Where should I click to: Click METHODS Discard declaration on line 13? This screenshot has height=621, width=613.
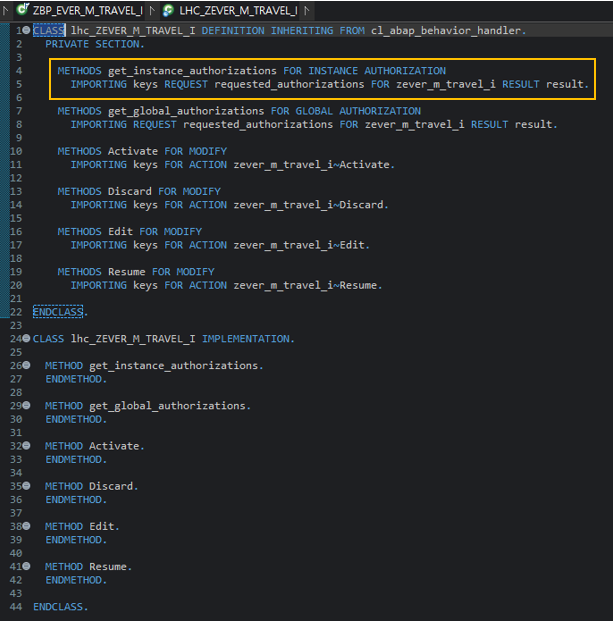click(139, 191)
